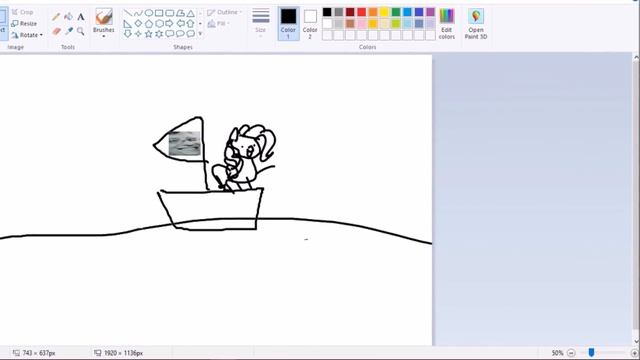Choose the purple palette swatch
Image resolution: width=640 pixels, height=360 pixels.
430,12
